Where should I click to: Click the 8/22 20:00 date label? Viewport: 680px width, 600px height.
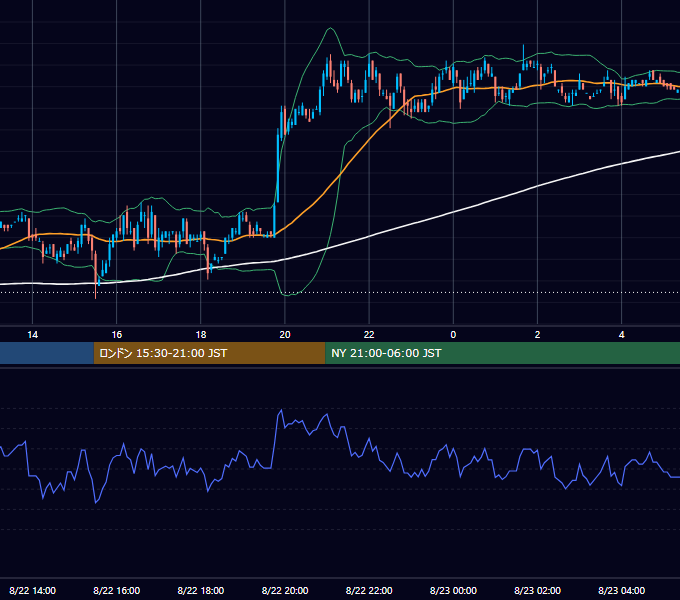[285, 590]
